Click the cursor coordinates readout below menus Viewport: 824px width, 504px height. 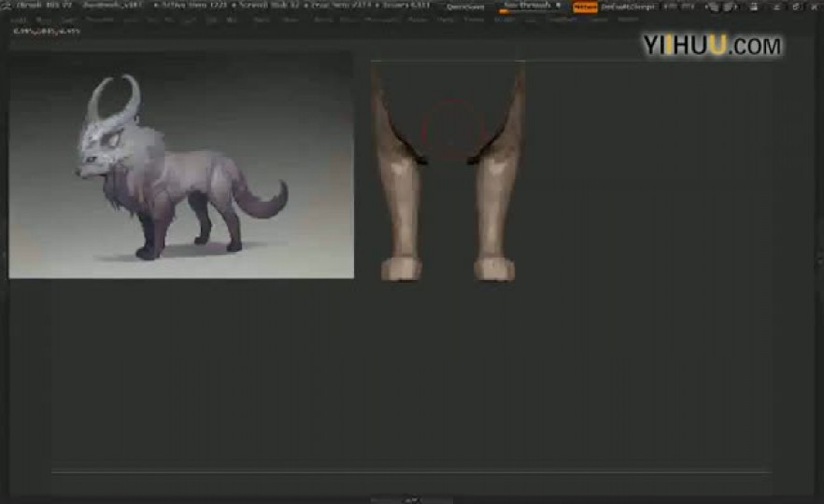47,31
